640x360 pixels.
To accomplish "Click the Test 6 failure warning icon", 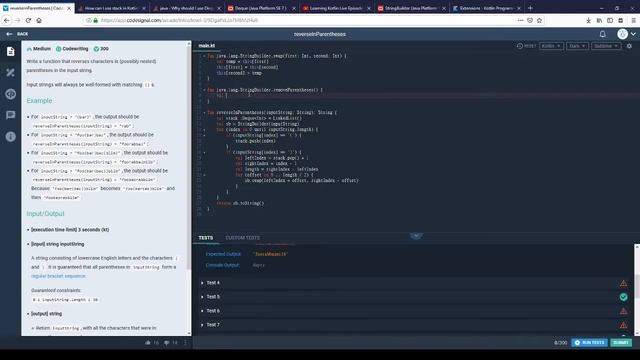I will point(623,311).
